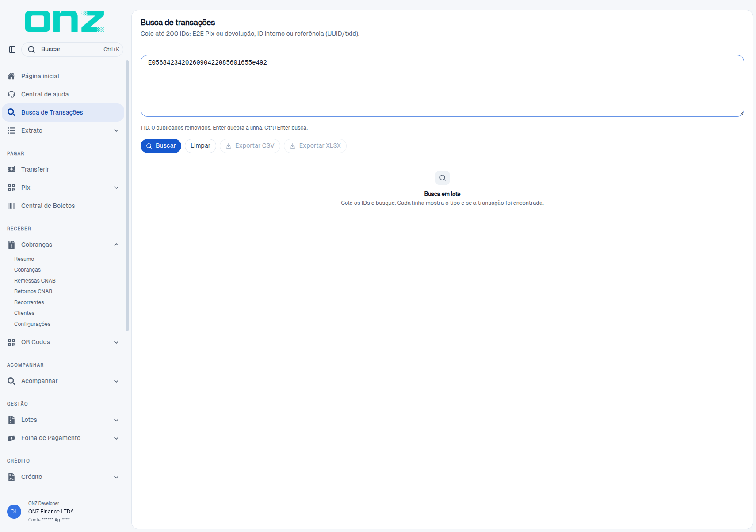The height and width of the screenshot is (532, 756).
Task: Expand the Acompanhar chevron
Action: tap(116, 381)
